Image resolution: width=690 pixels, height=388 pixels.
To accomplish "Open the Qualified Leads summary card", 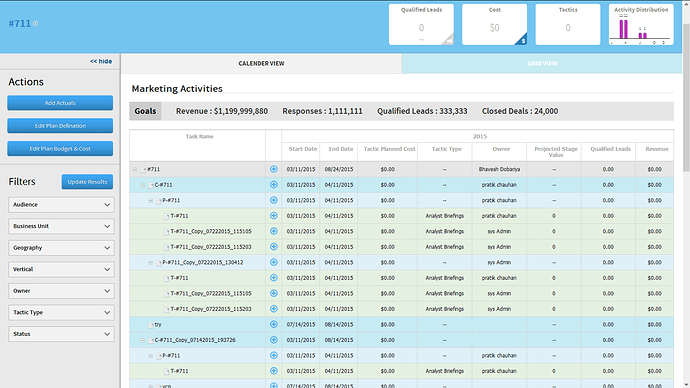I will tap(421, 24).
